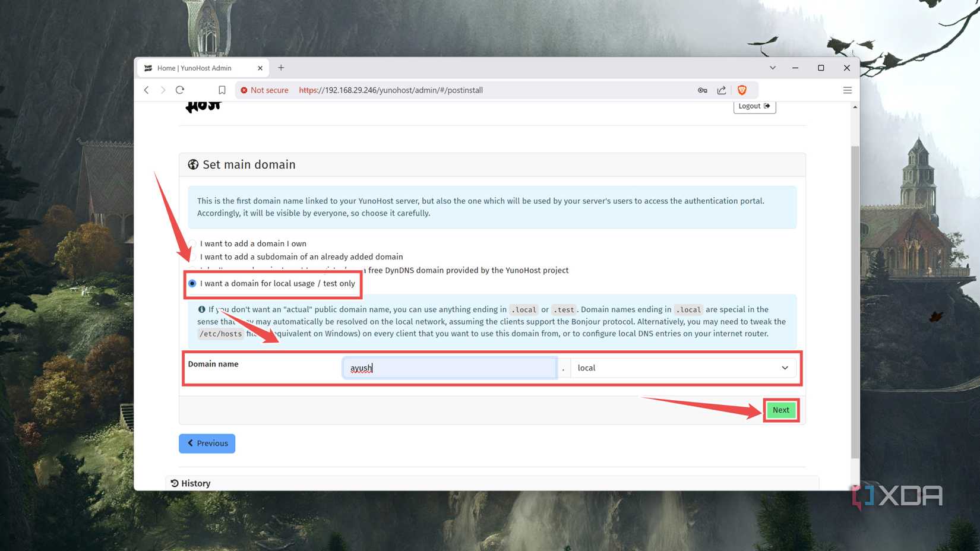Click the share page icon

click(x=722, y=90)
